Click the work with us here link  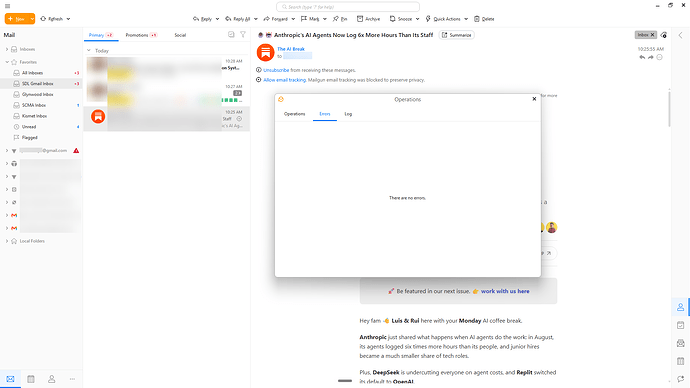pyautogui.click(x=505, y=291)
